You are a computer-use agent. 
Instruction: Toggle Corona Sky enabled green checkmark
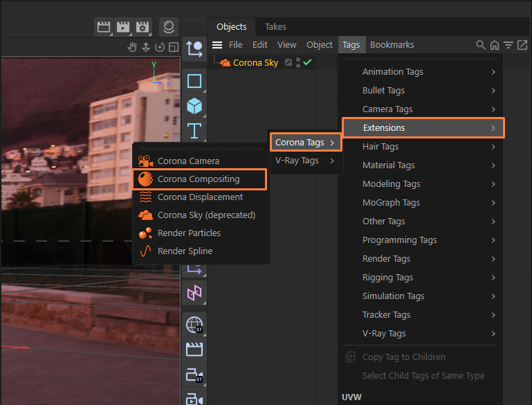click(307, 62)
